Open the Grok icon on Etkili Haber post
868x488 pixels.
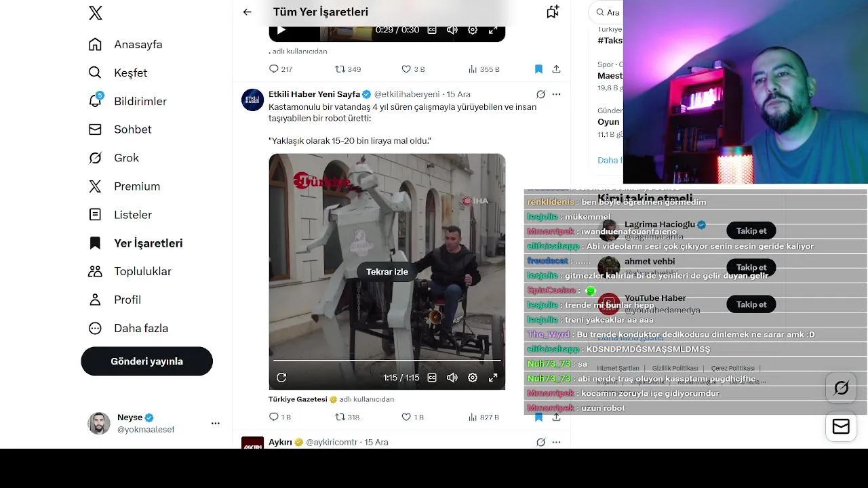tap(540, 94)
